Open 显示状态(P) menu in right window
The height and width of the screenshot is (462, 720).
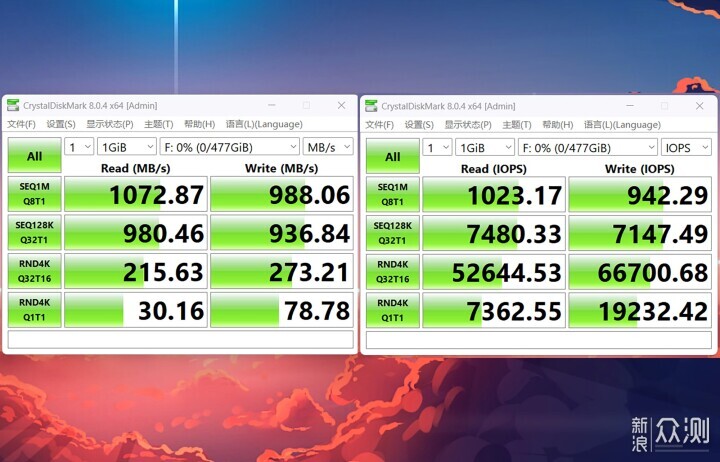468,124
